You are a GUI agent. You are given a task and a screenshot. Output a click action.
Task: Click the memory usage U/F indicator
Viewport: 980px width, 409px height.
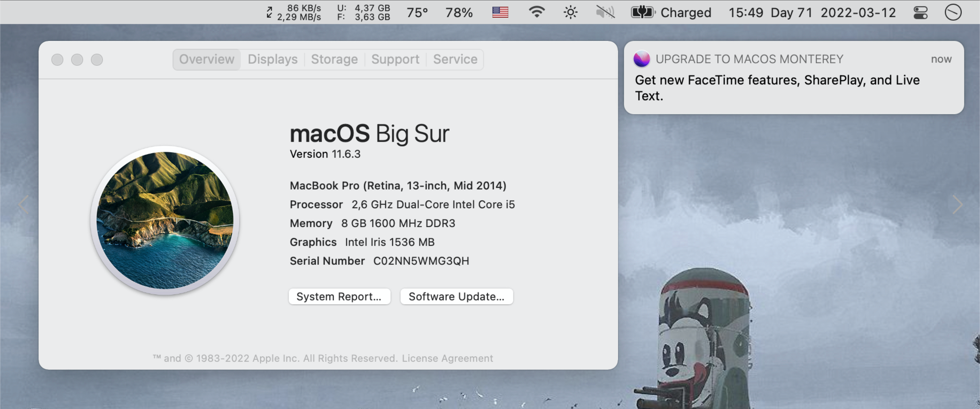click(x=363, y=13)
